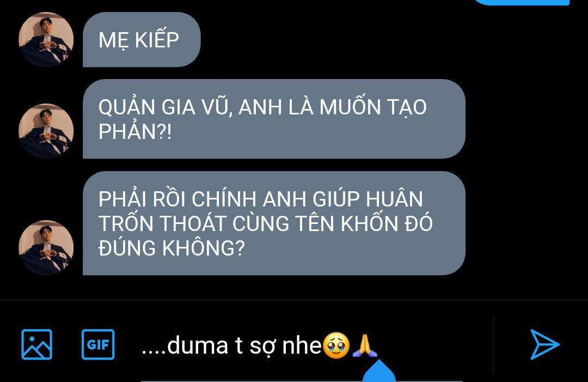Viewport: 588px width, 382px height.
Task: Focus the message input containing duma t sợ nhe
Action: pyautogui.click(x=315, y=345)
